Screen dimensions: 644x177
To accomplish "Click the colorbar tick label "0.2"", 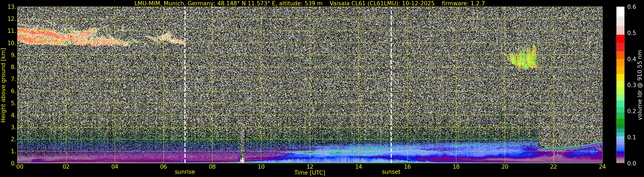I will pyautogui.click(x=632, y=111).
